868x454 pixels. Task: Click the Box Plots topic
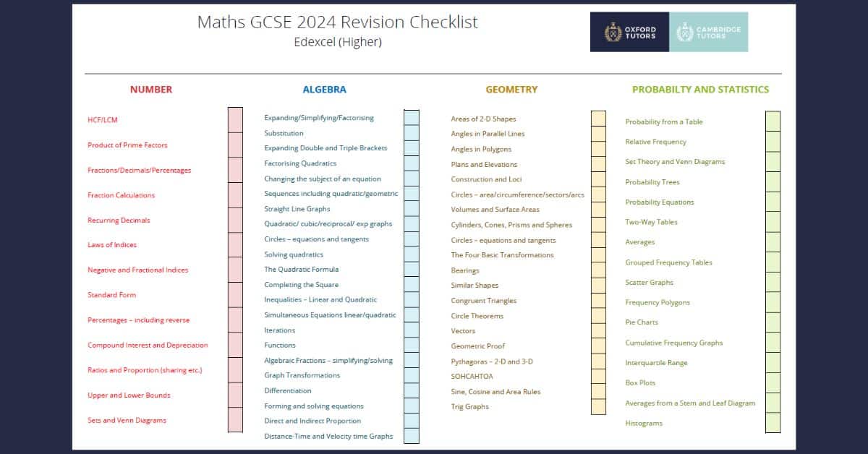click(x=640, y=382)
